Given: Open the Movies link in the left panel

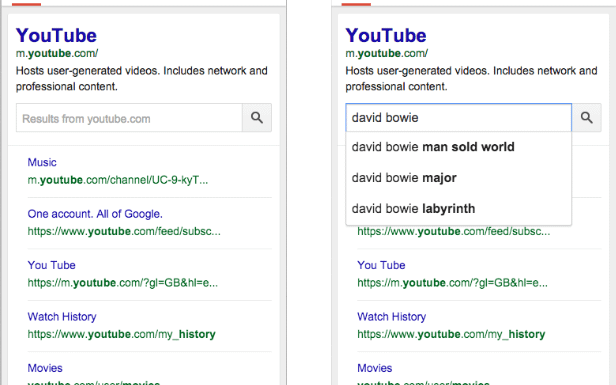Looking at the screenshot, I should 45,368.
